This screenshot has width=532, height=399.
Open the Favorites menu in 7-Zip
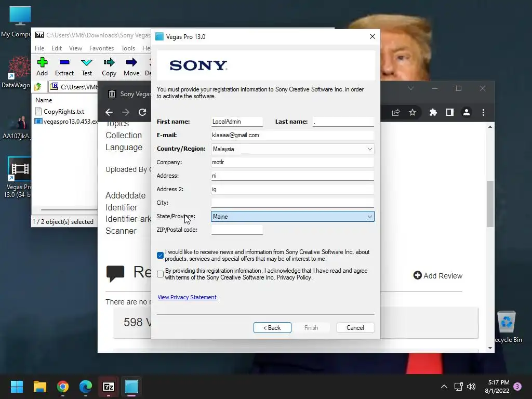pos(101,48)
